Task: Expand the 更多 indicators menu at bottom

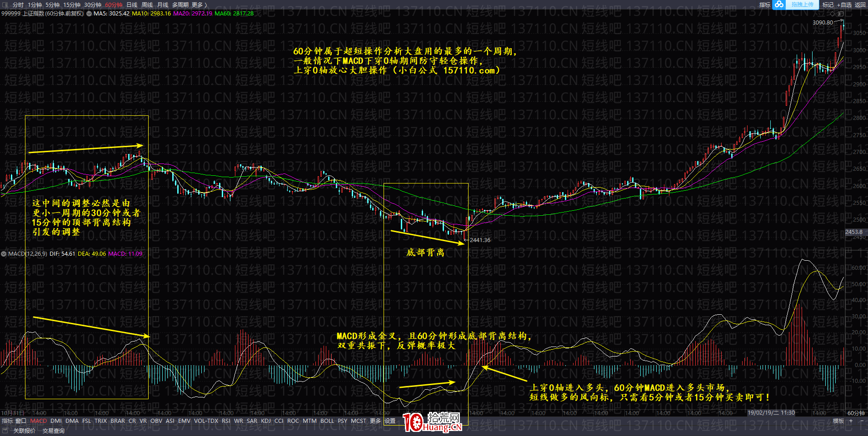Action: coord(375,421)
